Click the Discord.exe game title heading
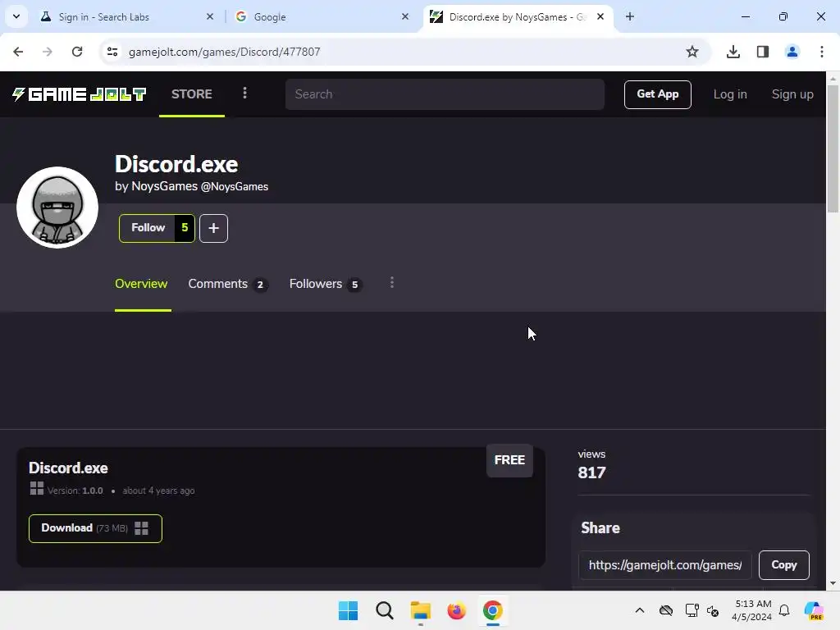 click(176, 164)
